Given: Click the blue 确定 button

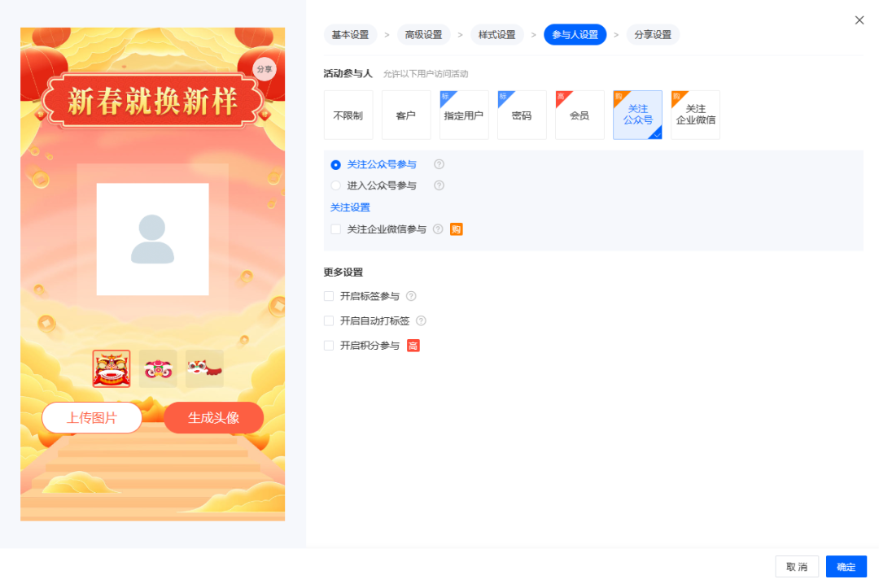Looking at the screenshot, I should click(x=846, y=567).
